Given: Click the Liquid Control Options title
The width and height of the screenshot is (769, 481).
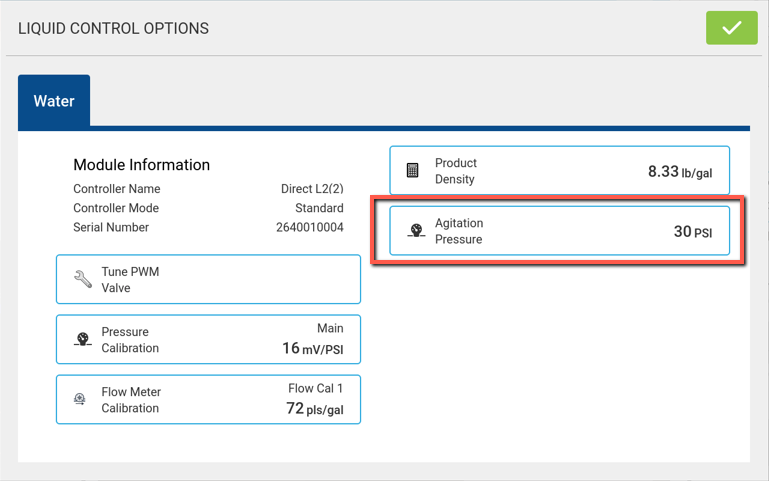Looking at the screenshot, I should pos(113,28).
